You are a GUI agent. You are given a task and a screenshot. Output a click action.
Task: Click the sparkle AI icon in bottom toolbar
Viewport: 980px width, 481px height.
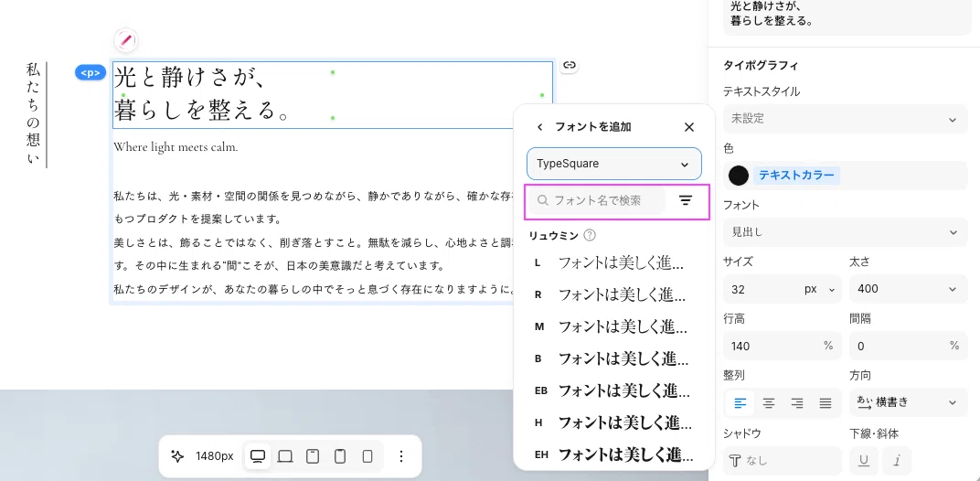tap(177, 456)
